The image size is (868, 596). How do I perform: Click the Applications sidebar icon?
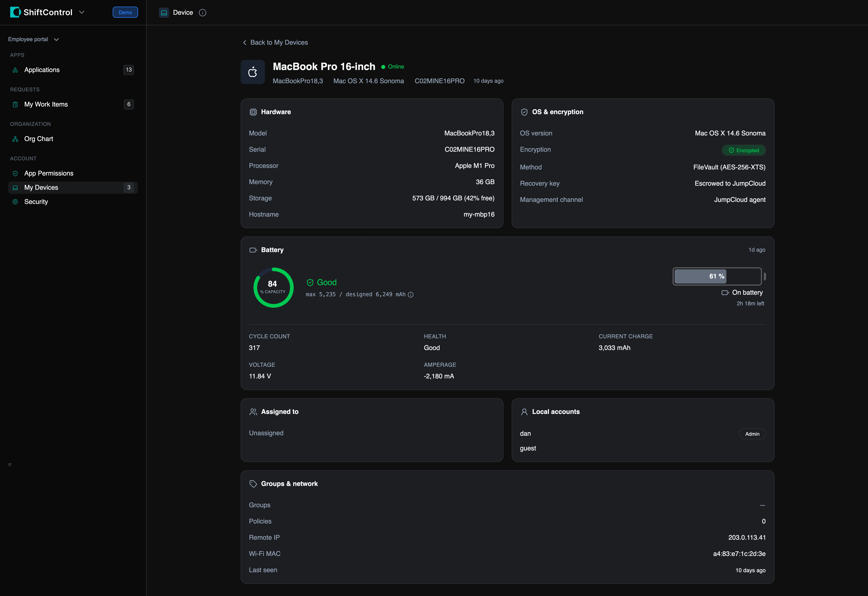click(x=15, y=70)
